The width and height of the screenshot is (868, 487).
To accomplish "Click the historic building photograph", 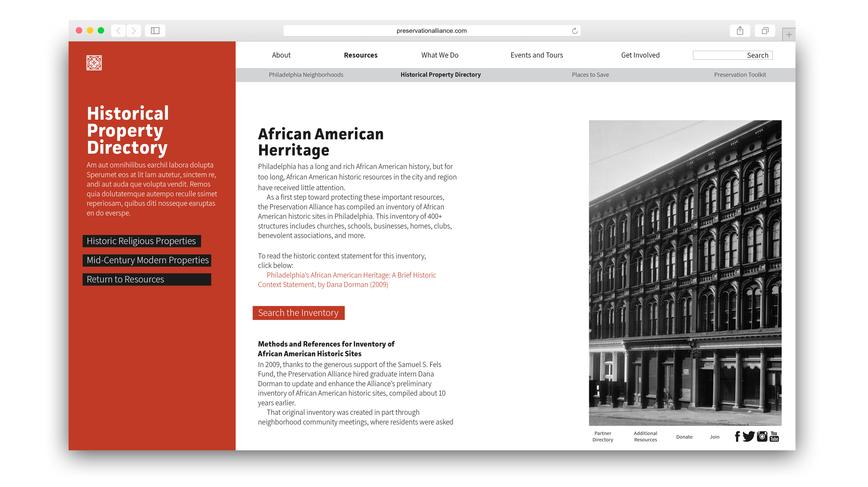I will point(685,272).
